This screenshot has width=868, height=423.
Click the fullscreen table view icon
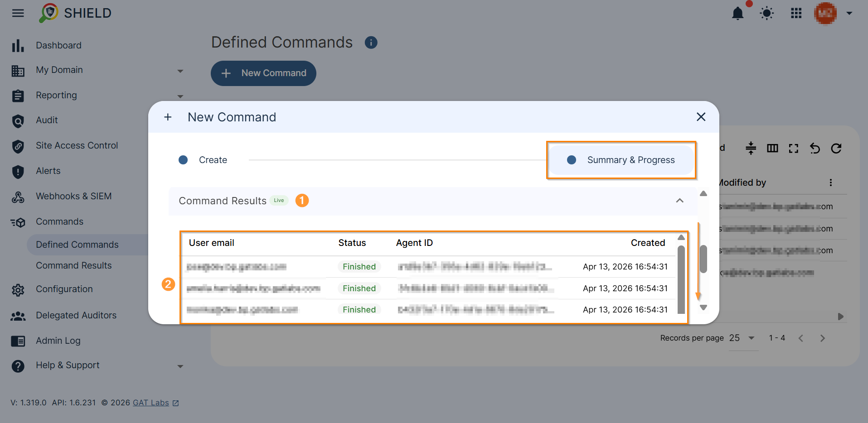[793, 148]
